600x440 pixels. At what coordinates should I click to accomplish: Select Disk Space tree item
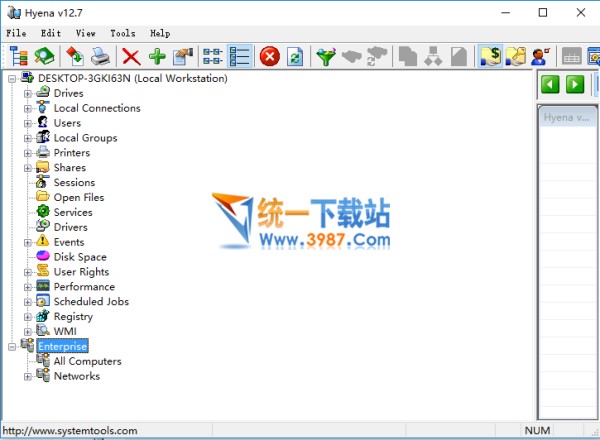click(80, 257)
